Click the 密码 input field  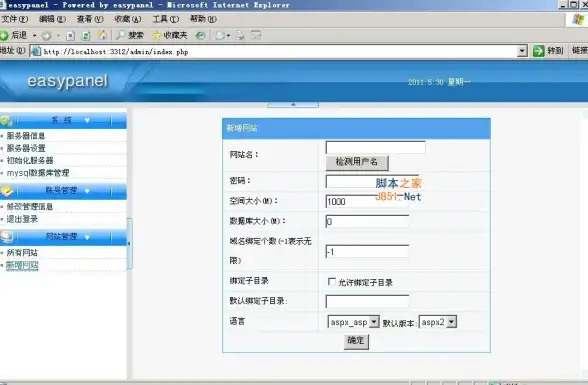(x=372, y=181)
